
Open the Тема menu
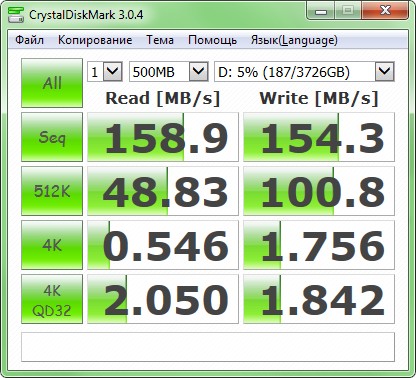tap(160, 40)
